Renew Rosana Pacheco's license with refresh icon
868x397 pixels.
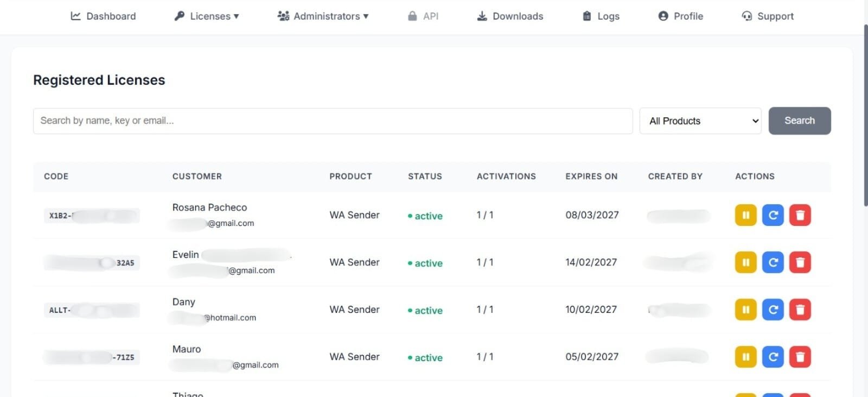773,215
